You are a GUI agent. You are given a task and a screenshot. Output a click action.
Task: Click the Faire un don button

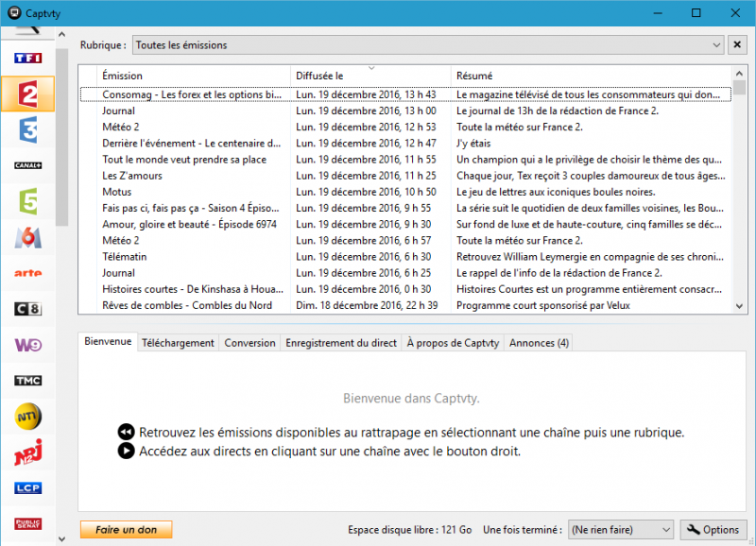(x=127, y=530)
